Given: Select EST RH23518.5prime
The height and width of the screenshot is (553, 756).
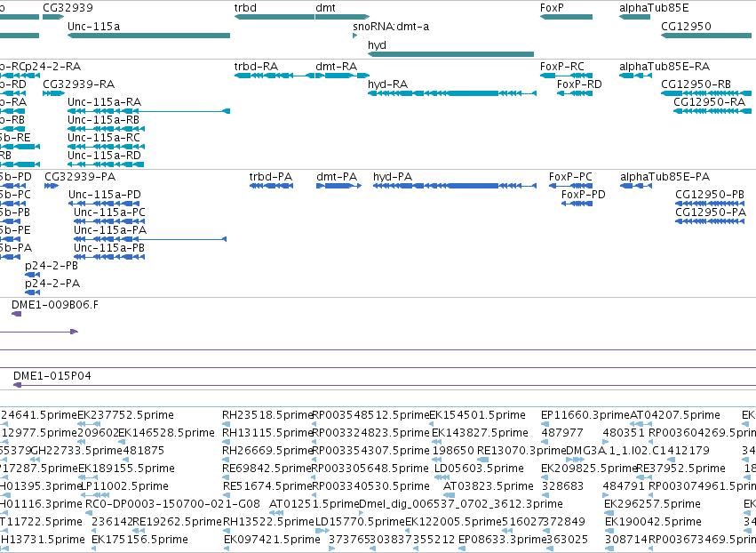Looking at the screenshot, I should (268, 415).
